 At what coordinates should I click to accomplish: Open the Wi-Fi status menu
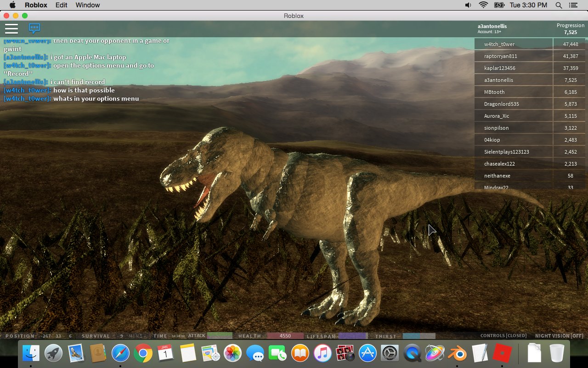pyautogui.click(x=483, y=5)
